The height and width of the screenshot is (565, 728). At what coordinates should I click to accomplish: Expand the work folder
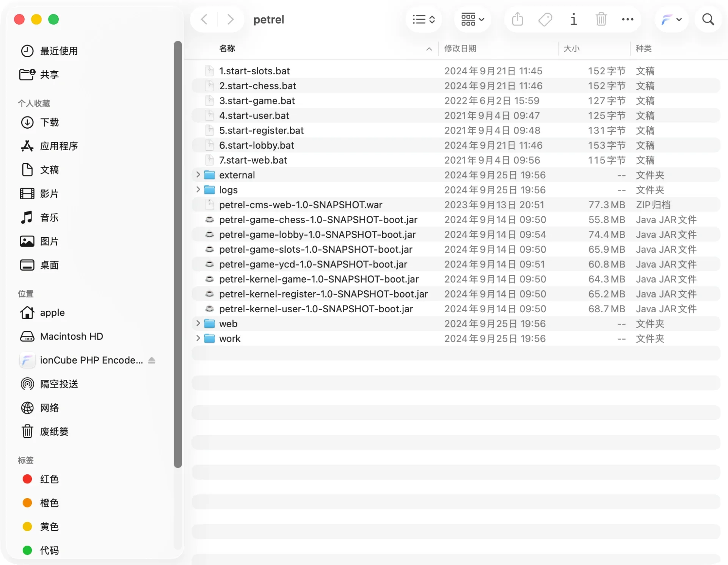(x=198, y=338)
